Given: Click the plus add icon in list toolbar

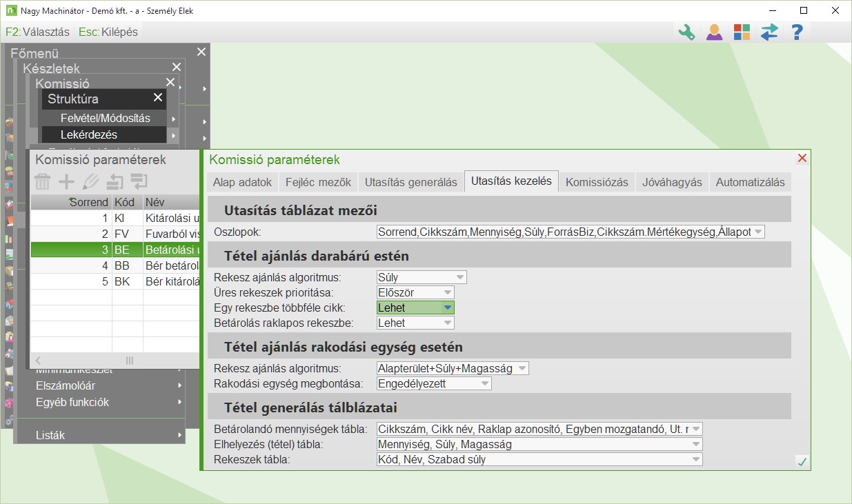Looking at the screenshot, I should click(66, 182).
